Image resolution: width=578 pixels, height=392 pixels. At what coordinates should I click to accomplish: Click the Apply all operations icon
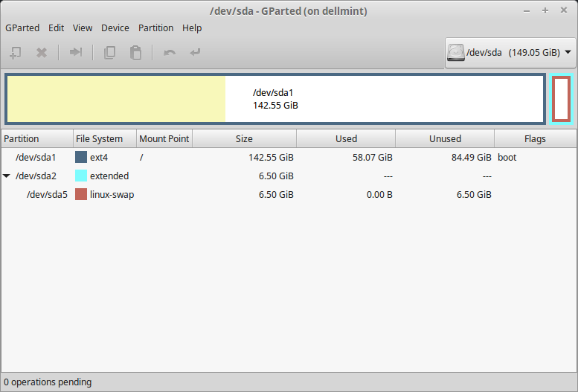(195, 53)
